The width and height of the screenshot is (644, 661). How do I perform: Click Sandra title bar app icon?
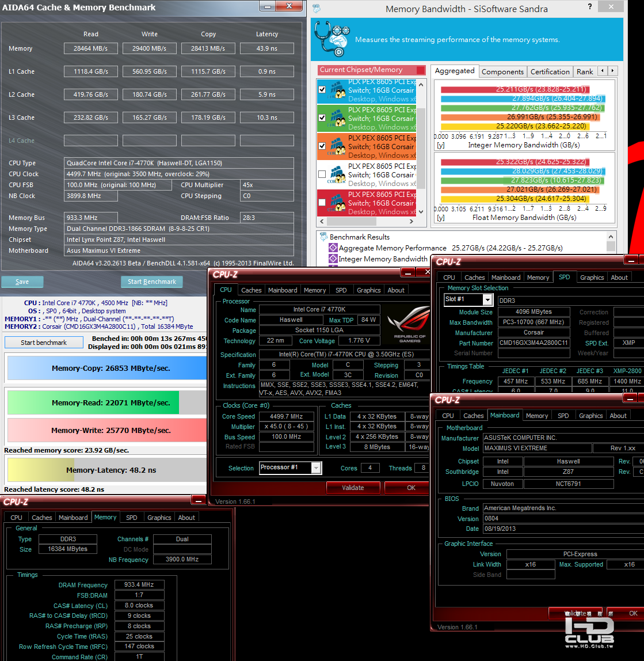[x=317, y=8]
